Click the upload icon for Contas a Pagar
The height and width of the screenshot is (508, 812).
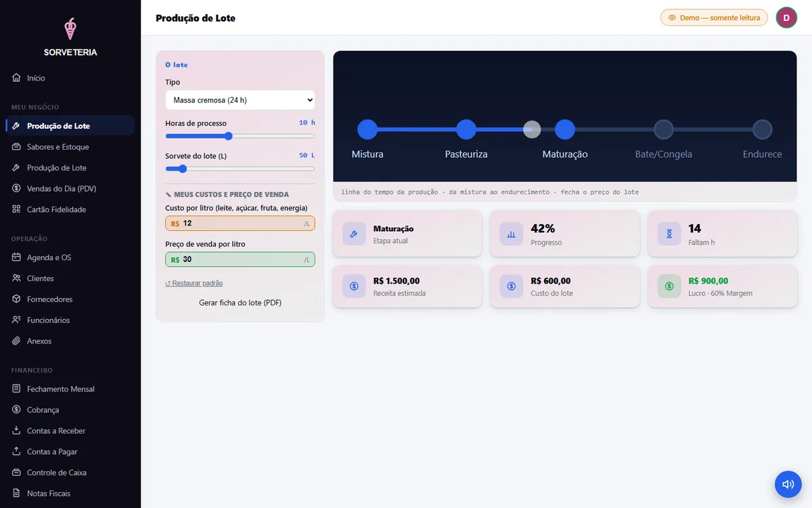pyautogui.click(x=16, y=452)
